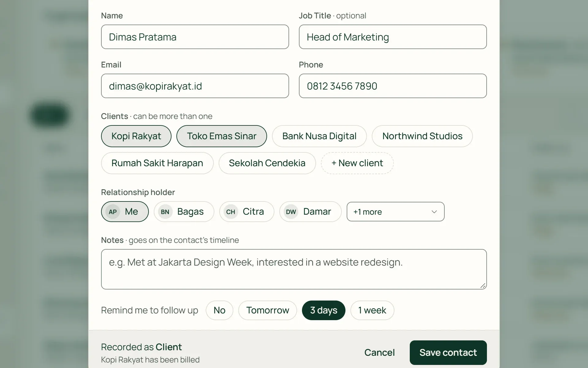
Task: Open the +1 more relationship holder dropdown
Action: 395,212
